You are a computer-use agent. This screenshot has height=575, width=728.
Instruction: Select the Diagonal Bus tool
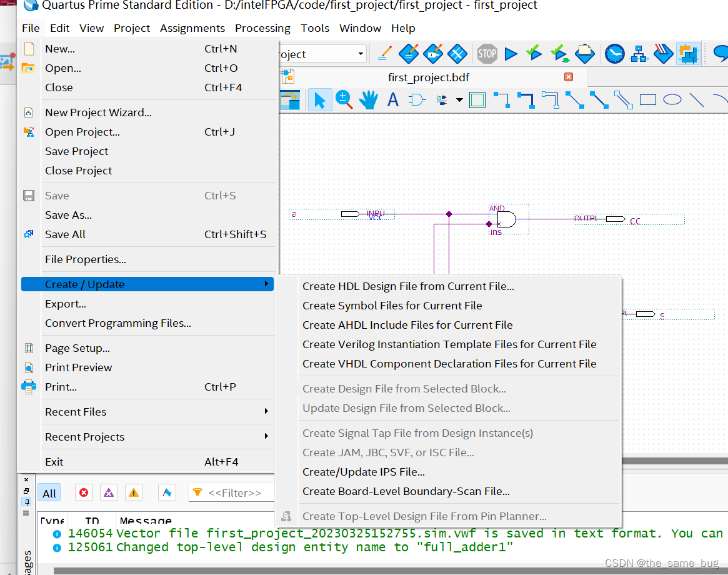pyautogui.click(x=599, y=100)
